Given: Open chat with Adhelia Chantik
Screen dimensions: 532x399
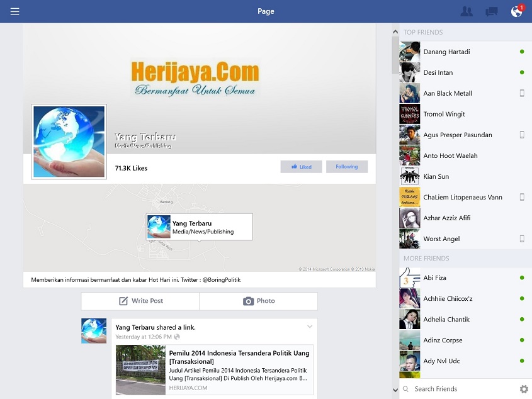Looking at the screenshot, I should (446, 319).
